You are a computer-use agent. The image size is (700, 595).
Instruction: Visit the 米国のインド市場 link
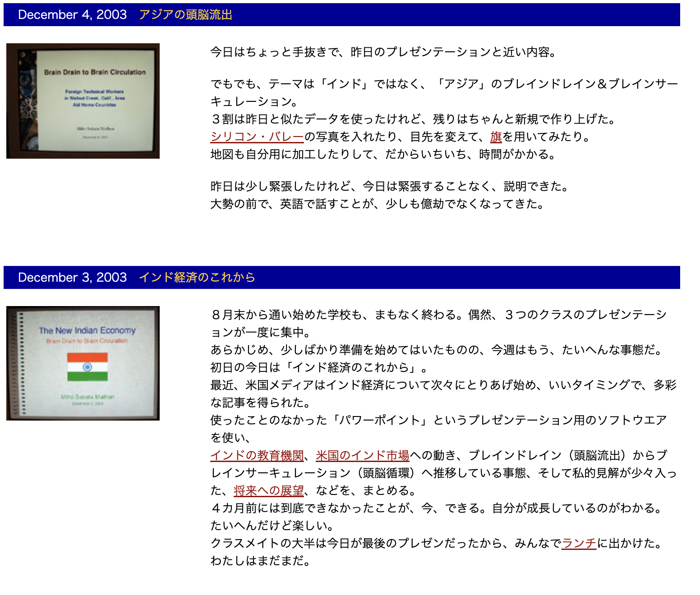(x=362, y=455)
